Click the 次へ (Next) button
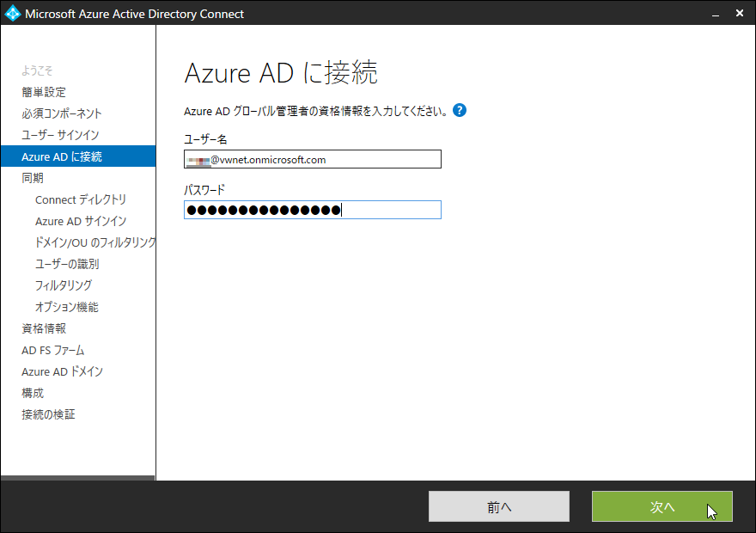Viewport: 756px width, 533px height. (x=662, y=506)
